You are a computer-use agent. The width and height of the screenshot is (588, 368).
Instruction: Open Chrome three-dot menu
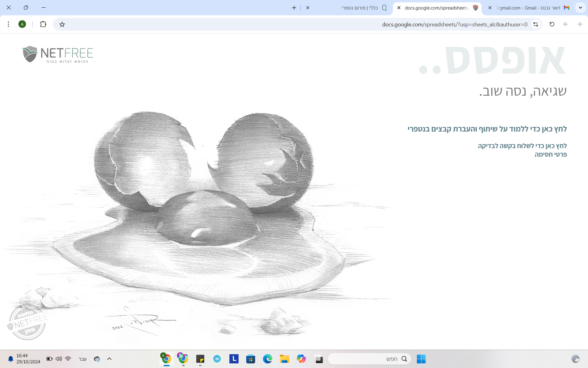[x=9, y=24]
